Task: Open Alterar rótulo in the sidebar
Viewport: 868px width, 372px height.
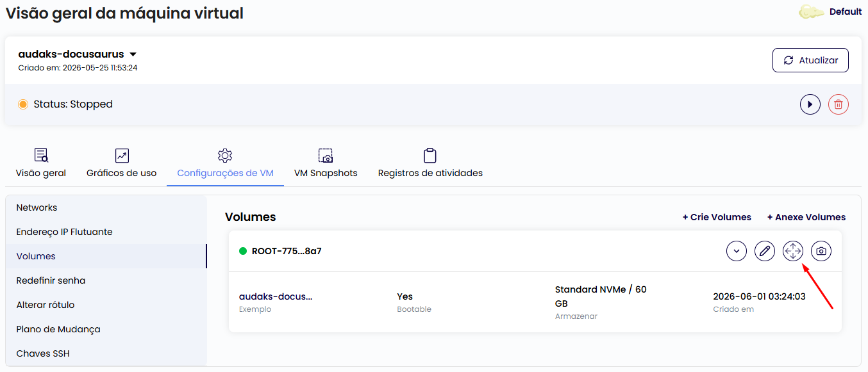Action: click(106, 305)
